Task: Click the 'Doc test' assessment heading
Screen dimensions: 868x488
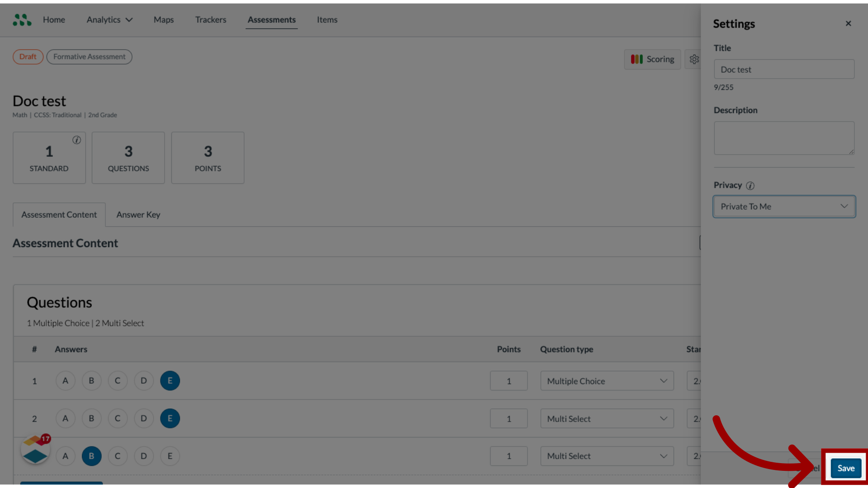Action: pyautogui.click(x=39, y=101)
